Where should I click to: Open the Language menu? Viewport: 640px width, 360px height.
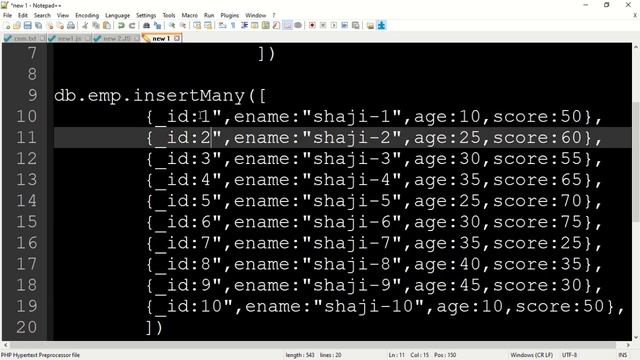point(117,15)
